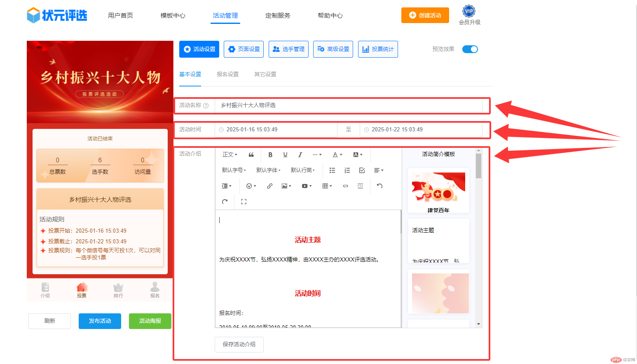The height and width of the screenshot is (364, 637).
Task: Open the insert video dropdown
Action: click(x=307, y=186)
